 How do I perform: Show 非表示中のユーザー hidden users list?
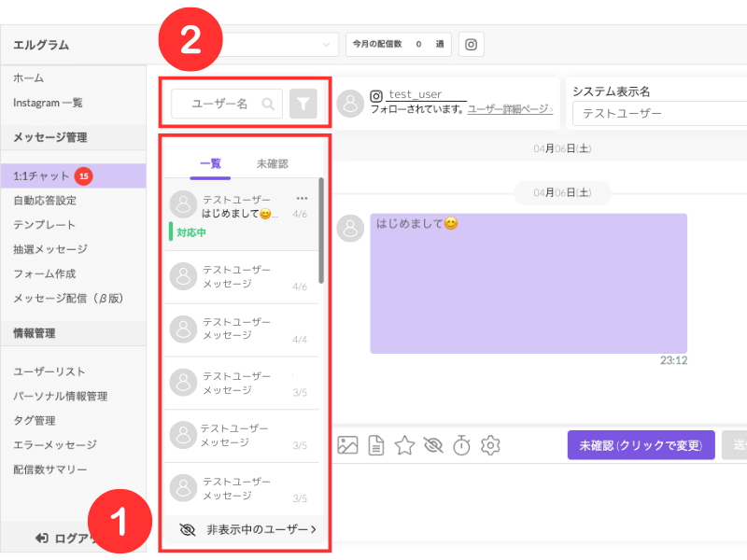(x=247, y=529)
